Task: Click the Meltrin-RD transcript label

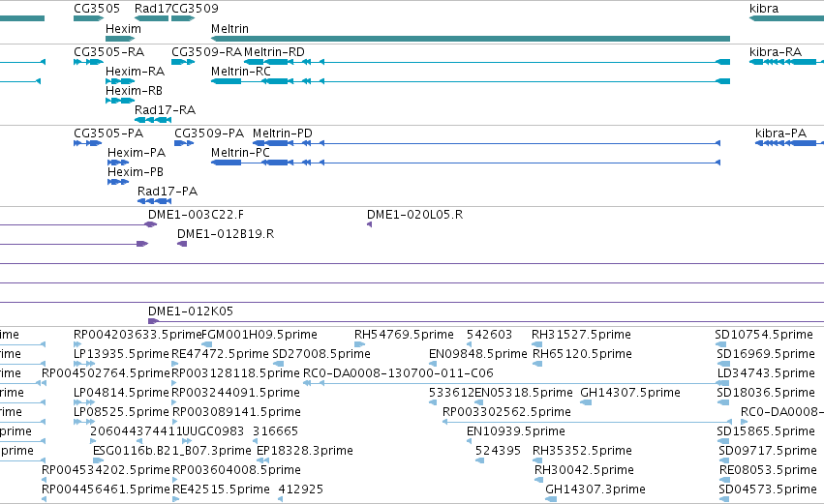Action: [274, 52]
